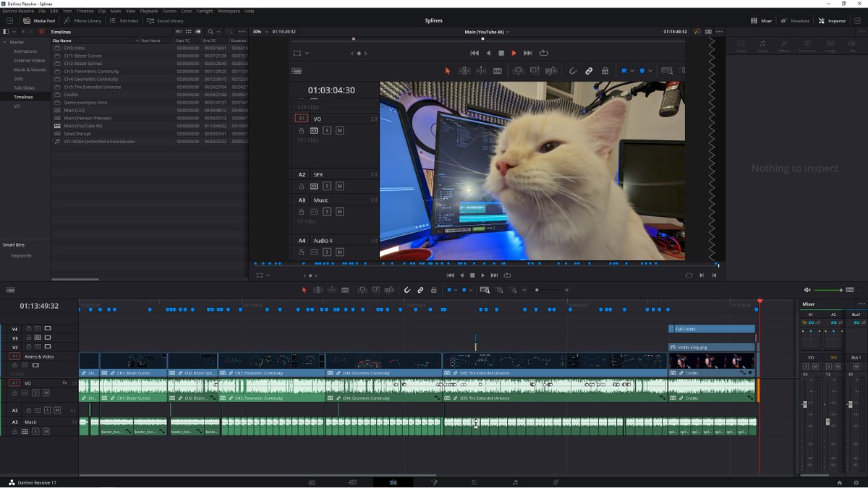Open the Timeline menu
Screen dimensions: 868x488
click(x=84, y=10)
